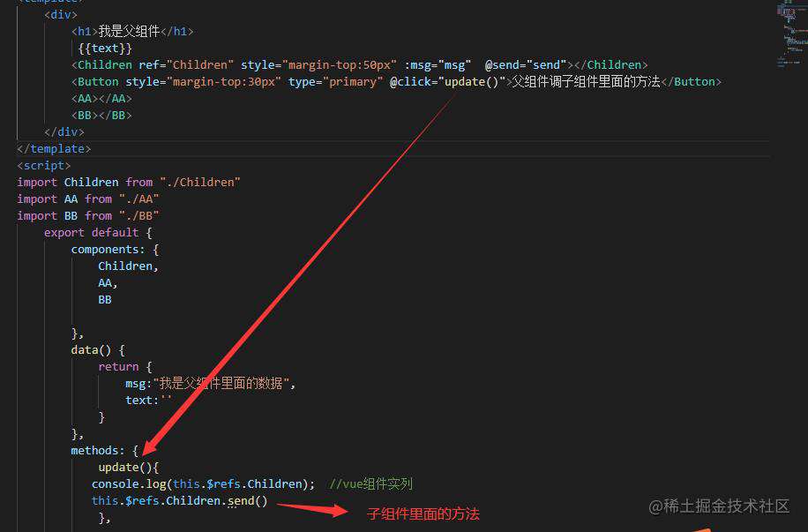
Task: Click the h1 text 我是父组件
Action: click(129, 32)
